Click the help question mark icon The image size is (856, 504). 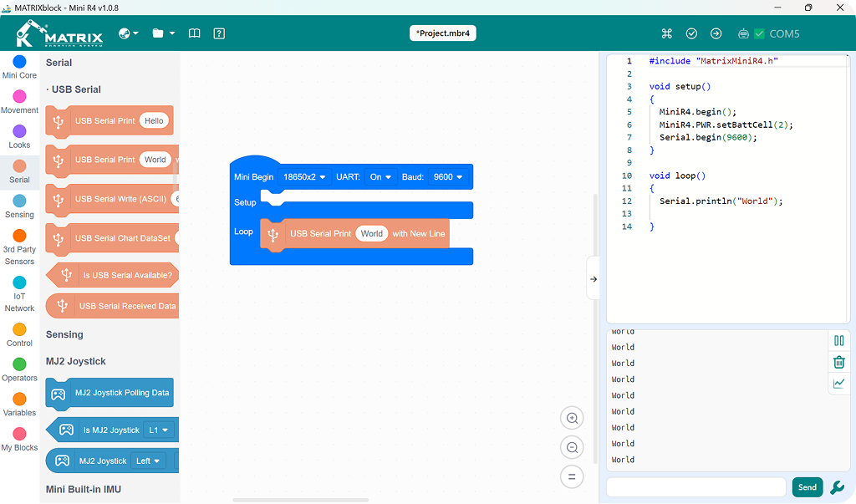[x=219, y=34]
